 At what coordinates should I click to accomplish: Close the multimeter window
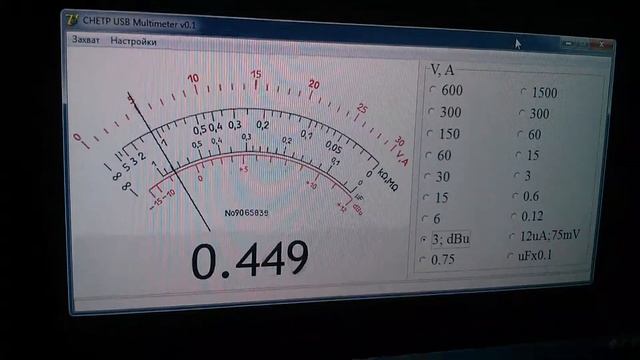[602, 44]
